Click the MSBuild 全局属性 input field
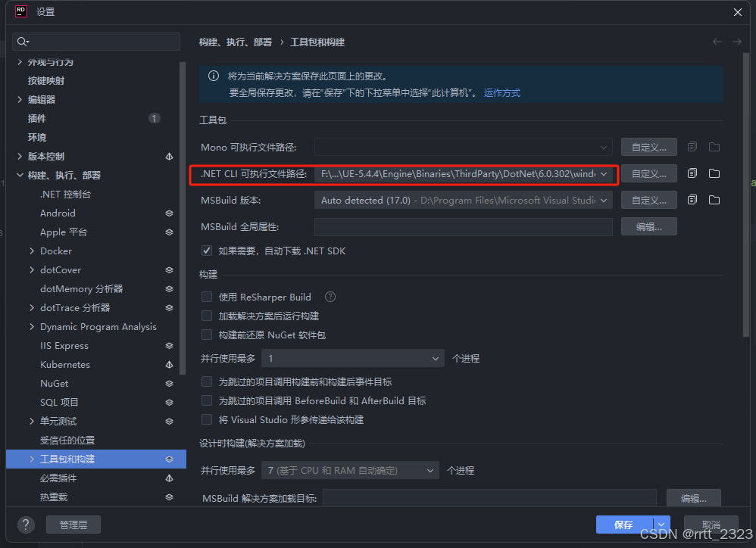This screenshot has width=756, height=548. pos(464,227)
